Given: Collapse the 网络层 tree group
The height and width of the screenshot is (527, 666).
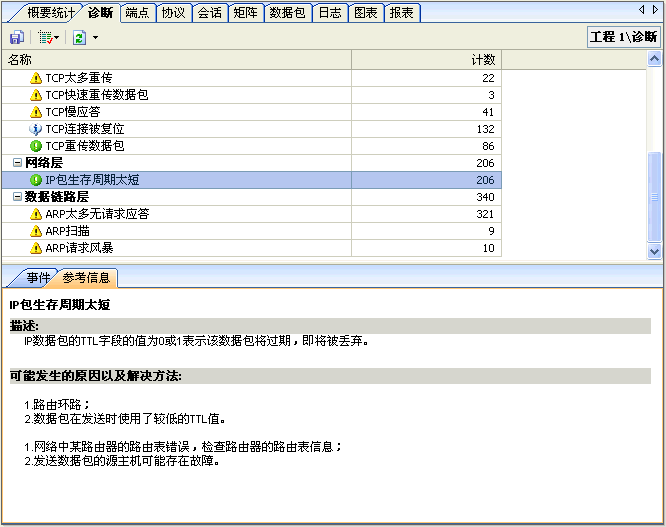Looking at the screenshot, I should [x=17, y=163].
